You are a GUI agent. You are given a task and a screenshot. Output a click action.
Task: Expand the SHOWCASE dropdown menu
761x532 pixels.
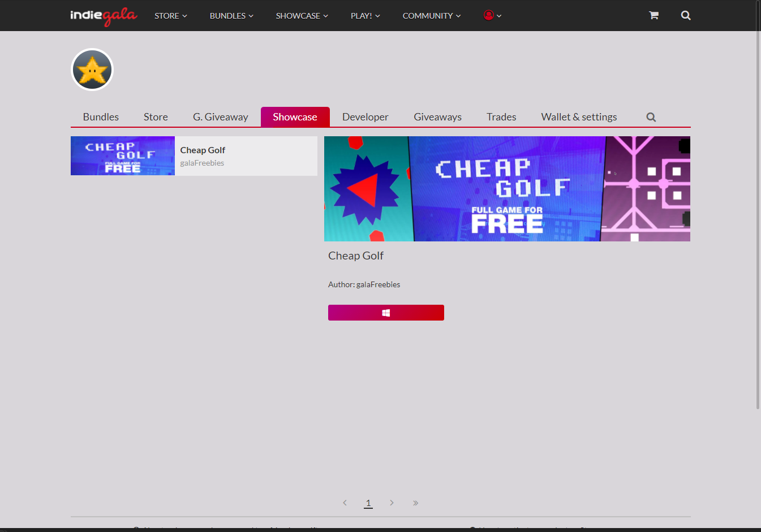302,16
